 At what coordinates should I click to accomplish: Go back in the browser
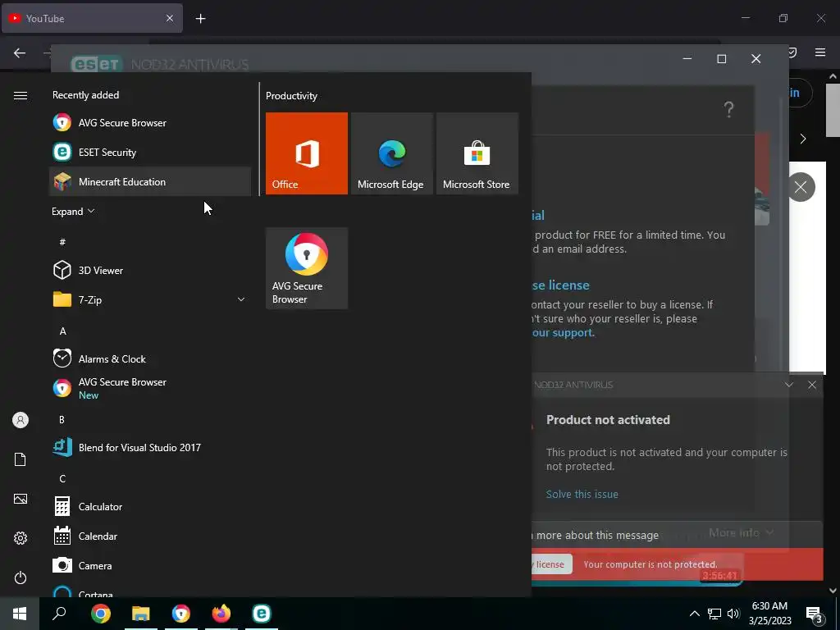20,52
